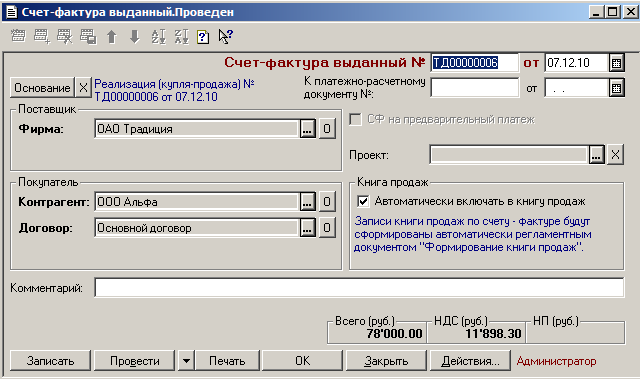Toggle automatic inclusion in sales book checkbox
640x379 pixels.
tap(363, 201)
